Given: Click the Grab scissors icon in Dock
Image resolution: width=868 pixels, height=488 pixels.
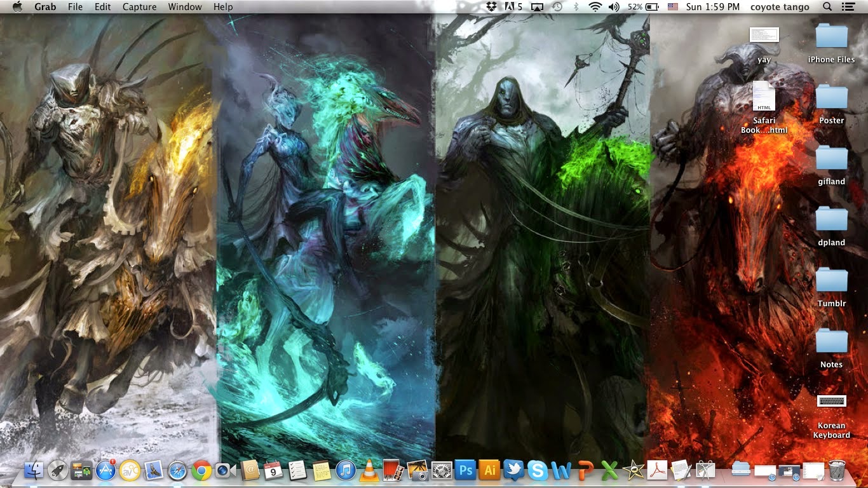Looking at the screenshot, I should click(705, 470).
